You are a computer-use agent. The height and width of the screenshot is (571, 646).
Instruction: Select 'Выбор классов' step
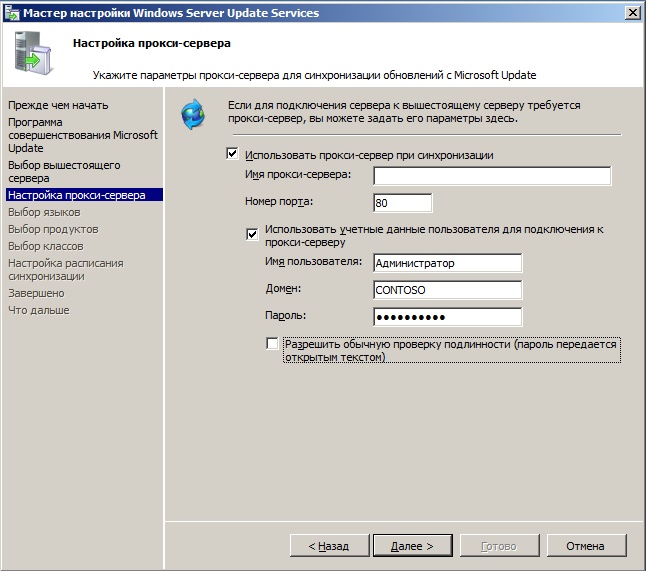(46, 246)
